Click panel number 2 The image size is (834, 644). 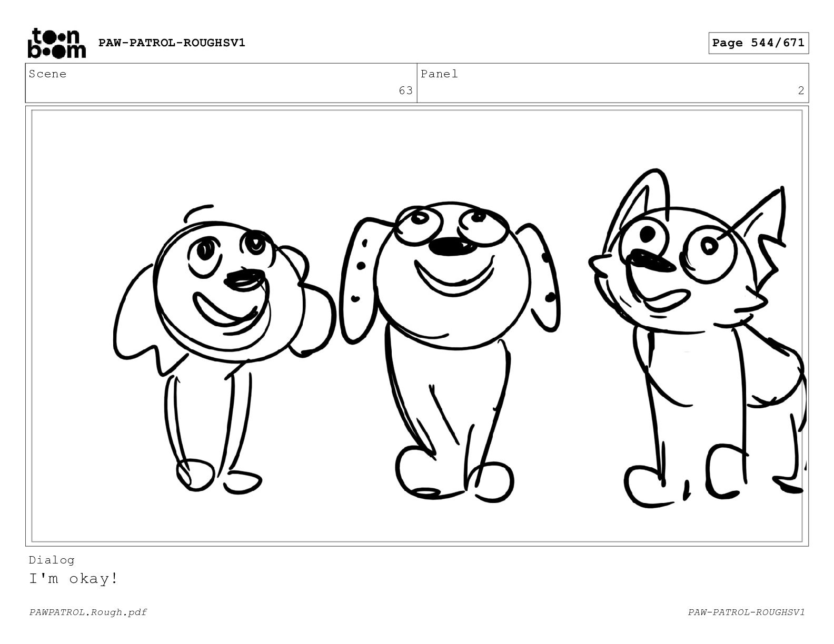coord(801,90)
